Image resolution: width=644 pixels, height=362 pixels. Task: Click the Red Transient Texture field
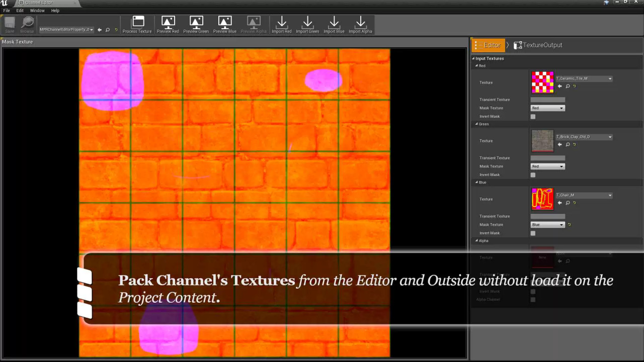click(x=547, y=100)
